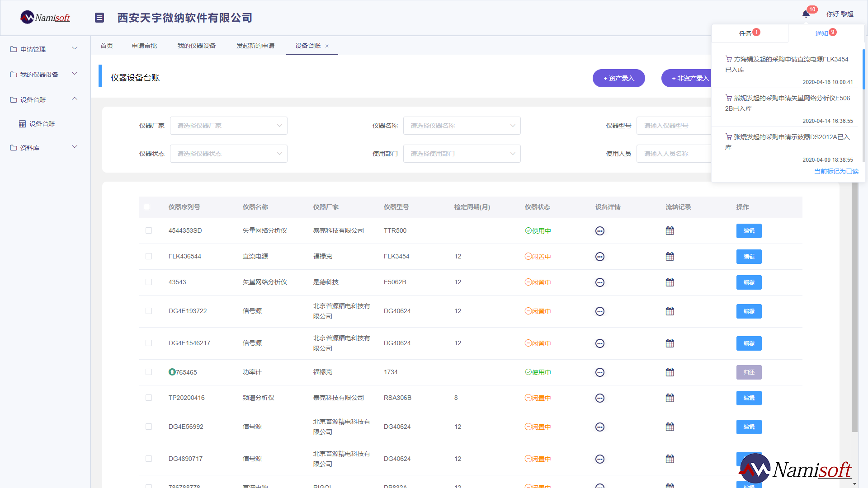Open device details for DG4E193722

[600, 311]
